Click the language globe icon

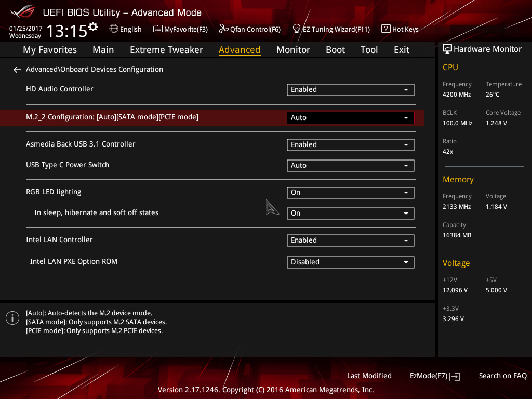click(x=114, y=29)
